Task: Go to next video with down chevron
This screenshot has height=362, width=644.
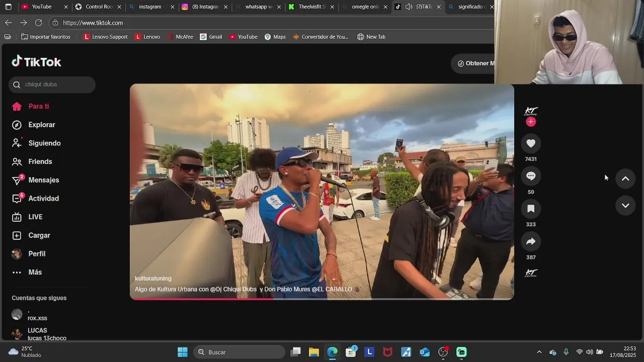Action: coord(625,206)
